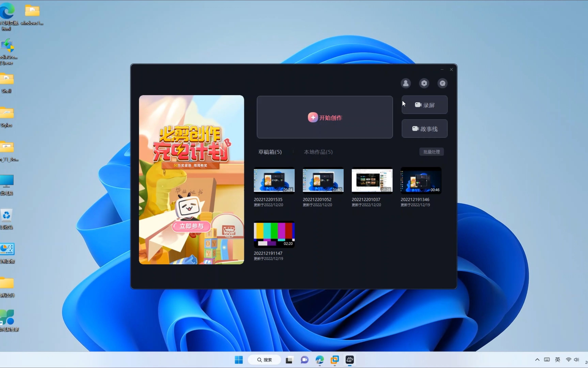
Task: Click the camera icon on the 故事线 button
Action: click(415, 128)
